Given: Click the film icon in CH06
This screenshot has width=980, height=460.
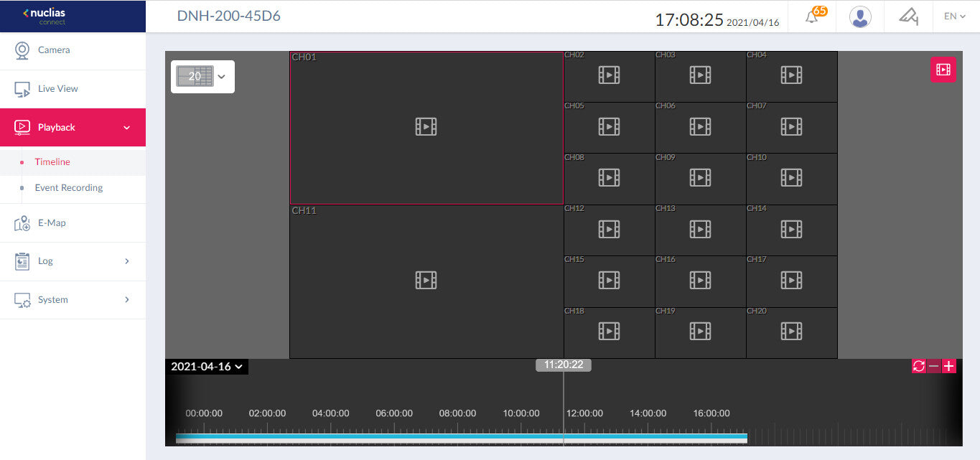Looking at the screenshot, I should click(x=700, y=126).
